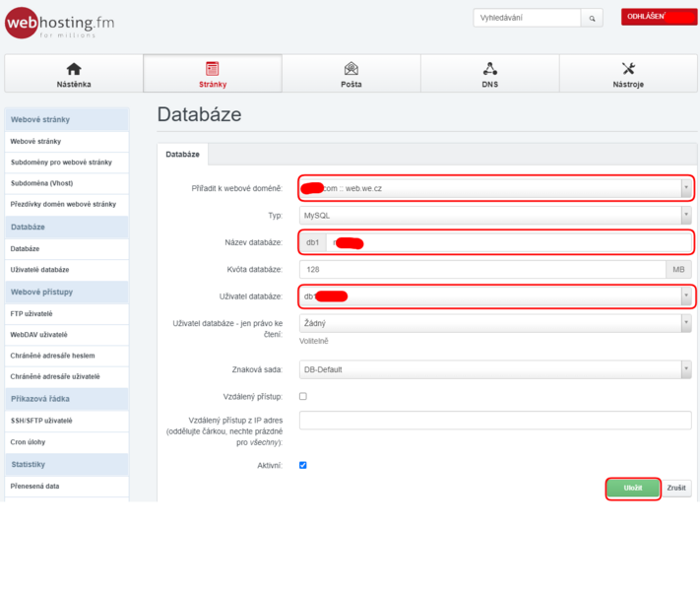This screenshot has height=591, width=700.
Task: Click the webhosting.fm logo
Action: click(x=60, y=23)
